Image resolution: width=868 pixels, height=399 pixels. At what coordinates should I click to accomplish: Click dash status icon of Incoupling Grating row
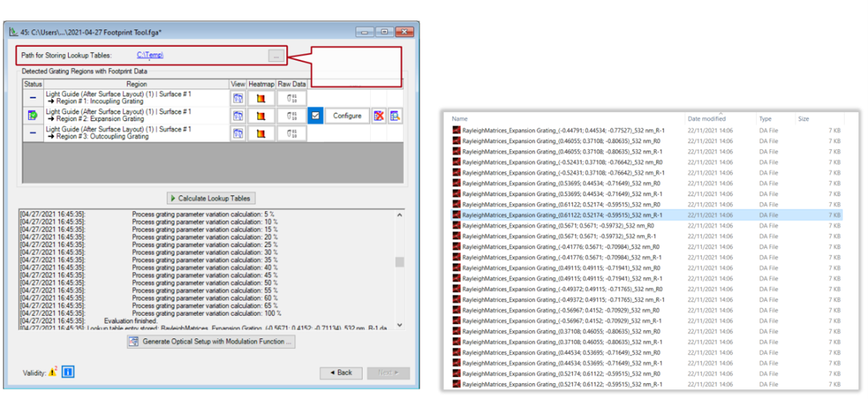[33, 98]
